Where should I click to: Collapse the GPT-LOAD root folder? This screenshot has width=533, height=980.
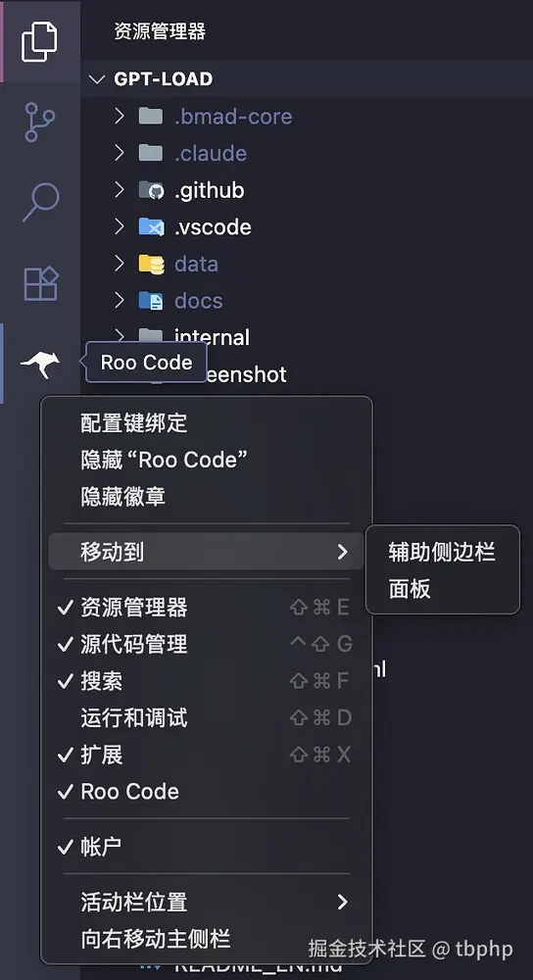pos(96,78)
